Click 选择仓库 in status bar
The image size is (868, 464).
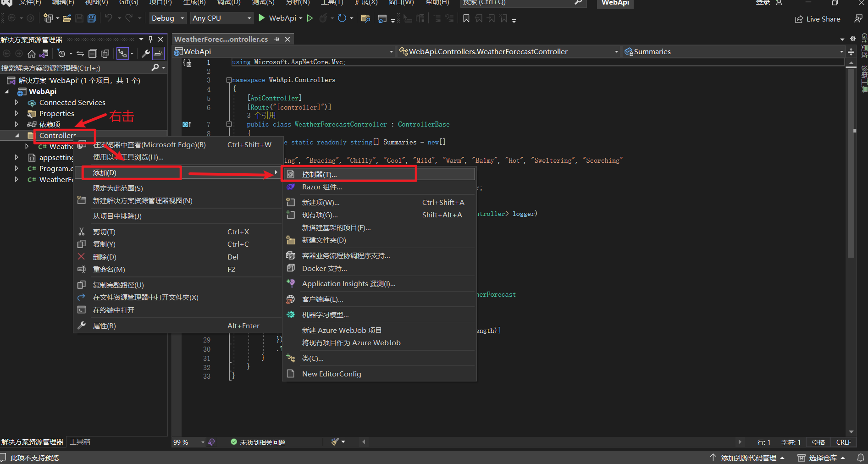pos(822,458)
